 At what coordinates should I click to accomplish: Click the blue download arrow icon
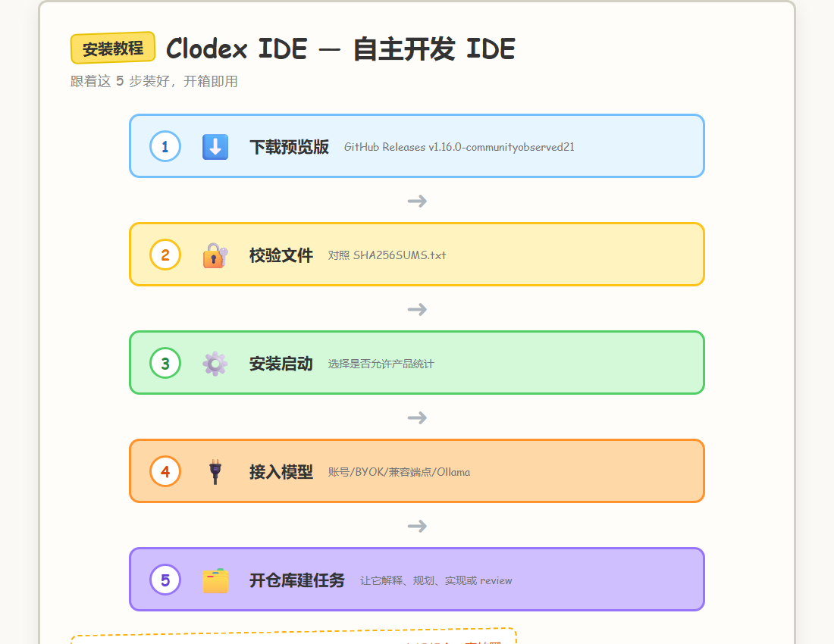pyautogui.click(x=215, y=147)
